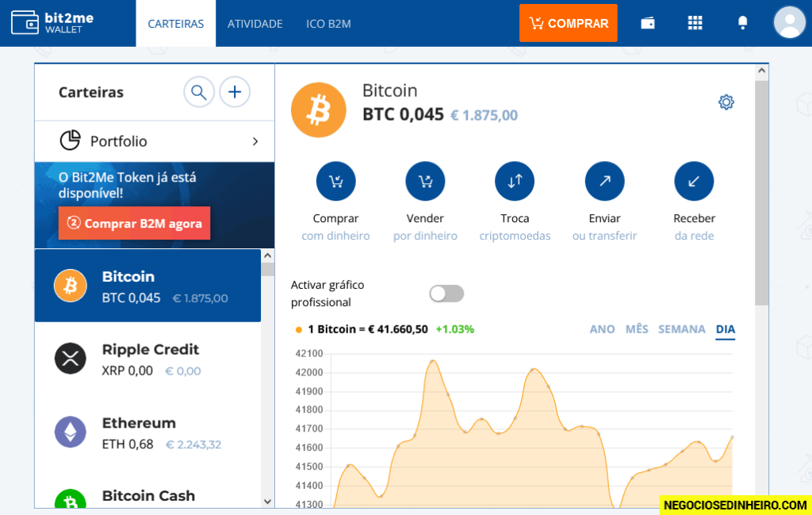Switch to the ATIVIDADE tab
This screenshot has height=515, width=812.
(x=255, y=24)
